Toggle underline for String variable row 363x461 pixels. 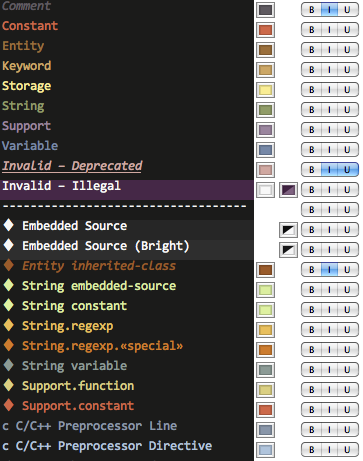pyautogui.click(x=348, y=370)
